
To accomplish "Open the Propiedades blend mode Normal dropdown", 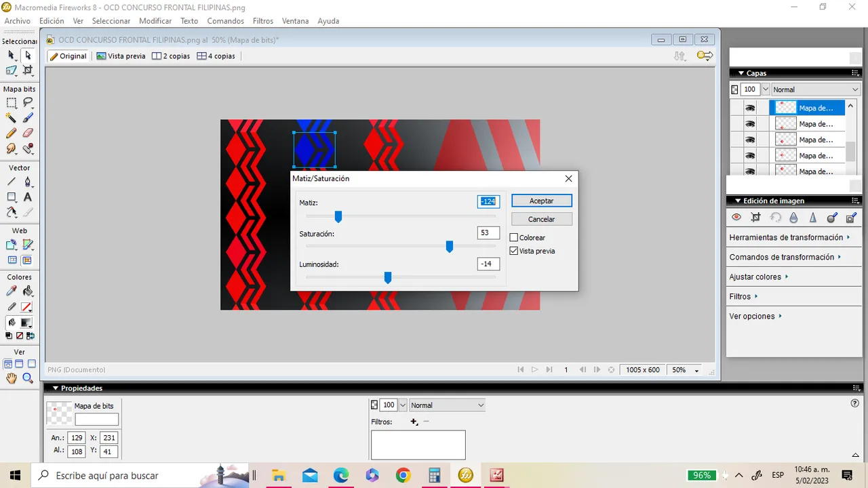I will point(448,405).
